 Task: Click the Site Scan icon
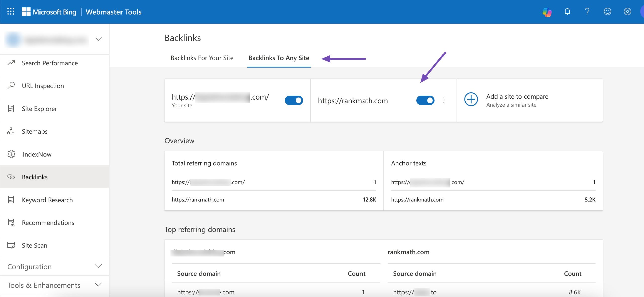pos(11,245)
